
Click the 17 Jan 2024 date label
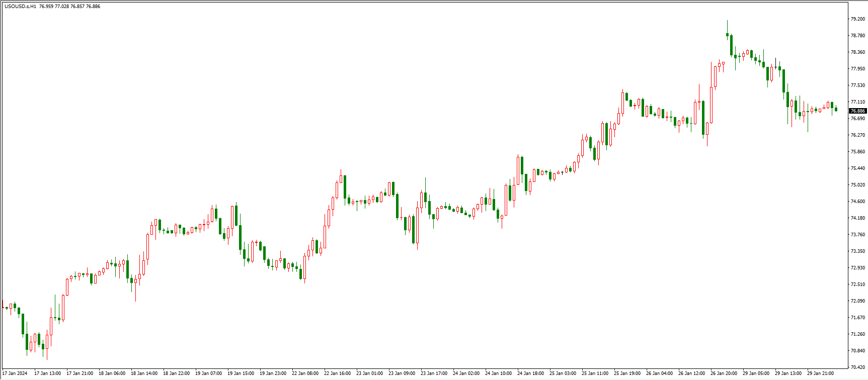click(15, 373)
